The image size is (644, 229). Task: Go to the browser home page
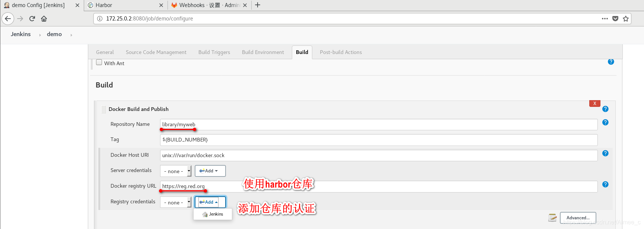(44, 19)
